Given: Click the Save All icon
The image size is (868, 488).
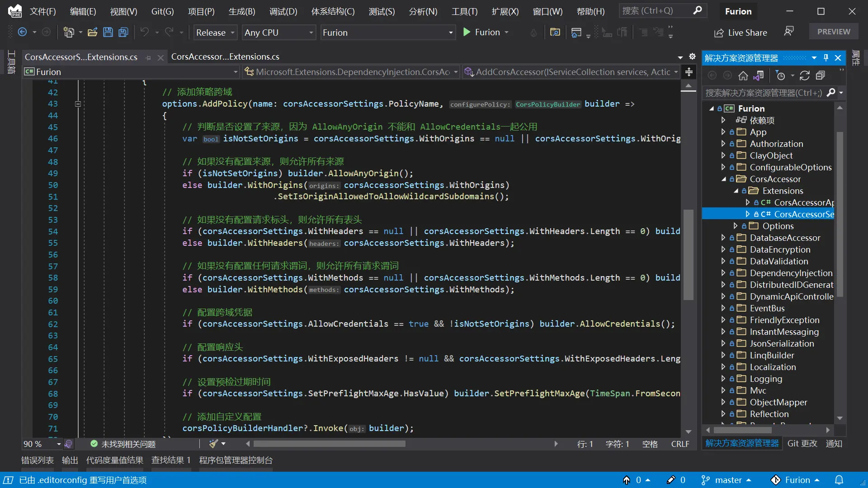Looking at the screenshot, I should [123, 32].
